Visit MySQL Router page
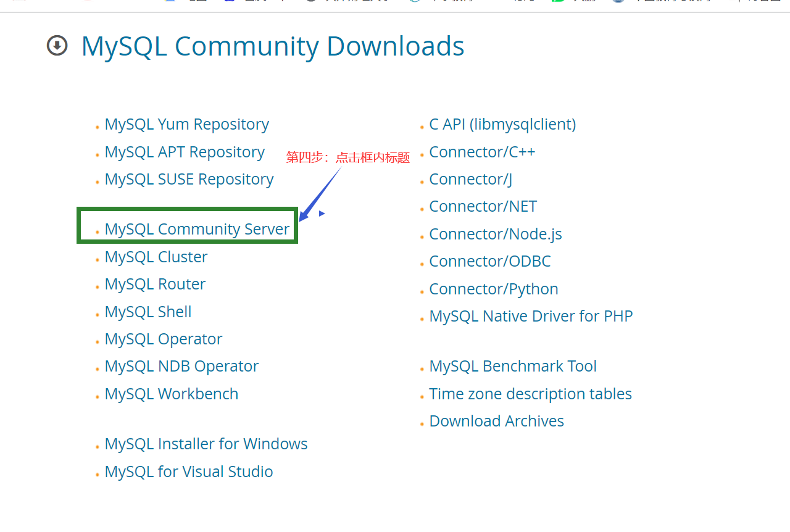Viewport: 790px width, 532px height. pos(155,284)
